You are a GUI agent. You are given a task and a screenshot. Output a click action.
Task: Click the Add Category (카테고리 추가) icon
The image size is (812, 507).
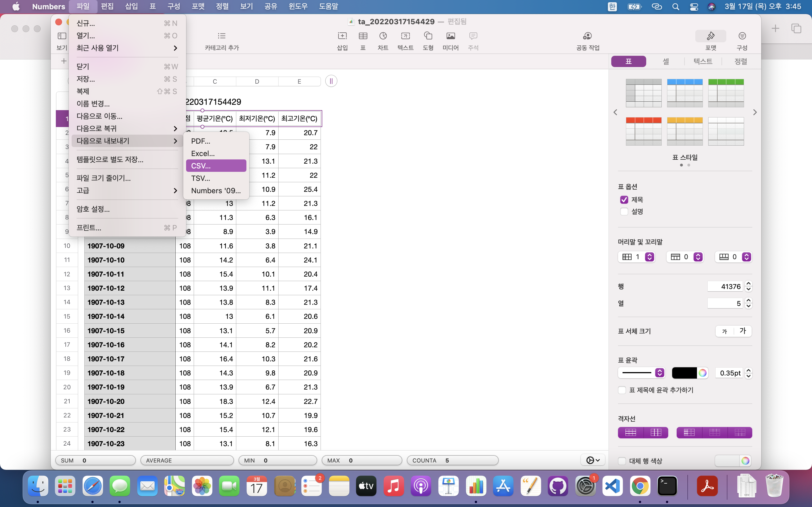pyautogui.click(x=221, y=36)
